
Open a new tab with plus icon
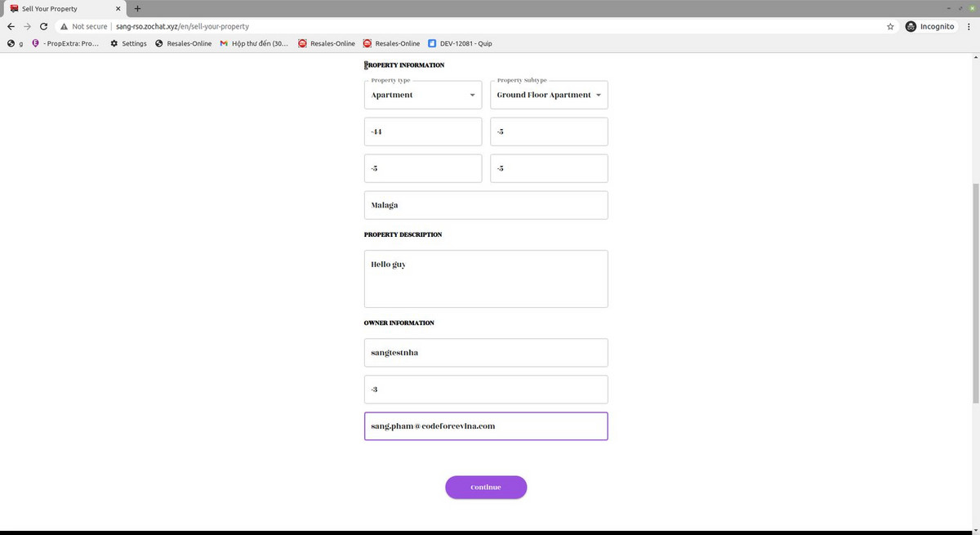(x=137, y=8)
